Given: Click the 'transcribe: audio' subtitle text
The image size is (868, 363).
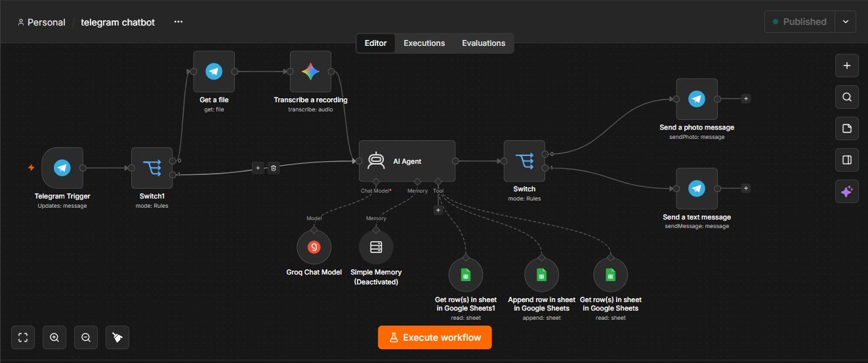Looking at the screenshot, I should [x=310, y=109].
